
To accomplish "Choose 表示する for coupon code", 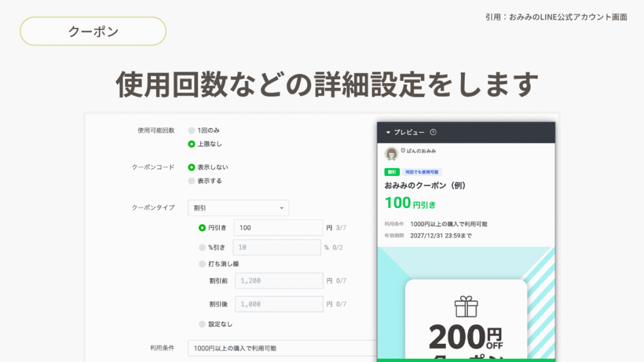I will coord(192,181).
